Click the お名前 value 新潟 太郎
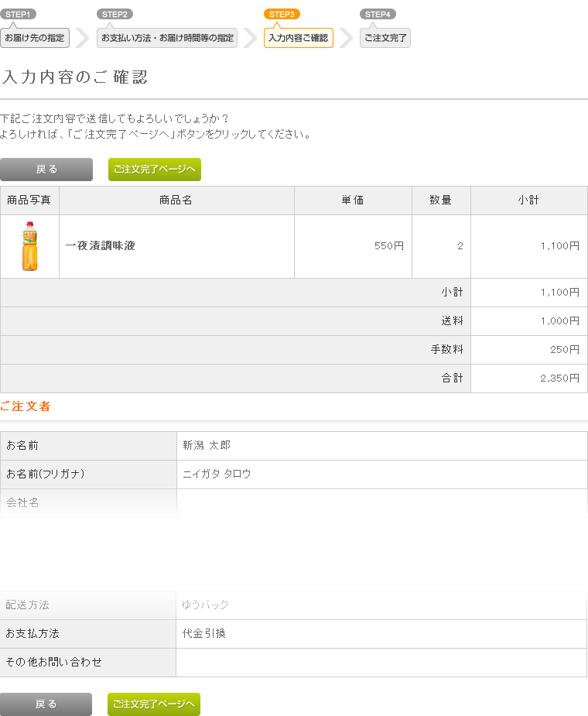The image size is (588, 716). [207, 445]
